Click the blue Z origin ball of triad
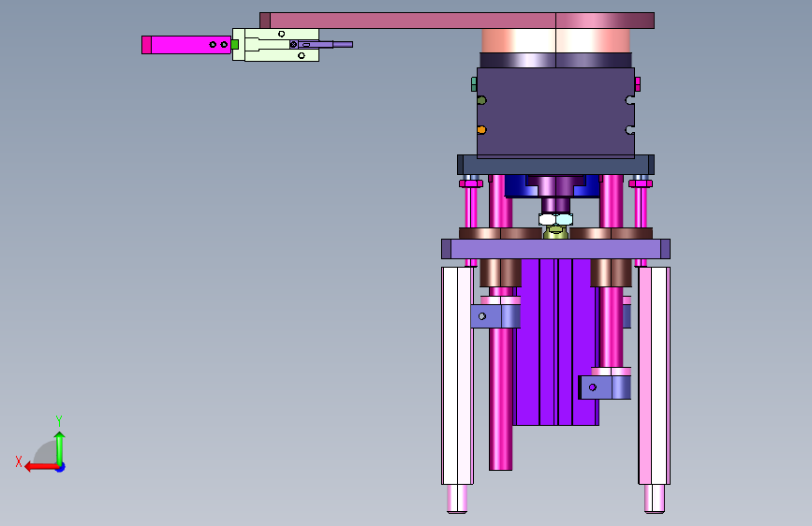 [x=61, y=467]
